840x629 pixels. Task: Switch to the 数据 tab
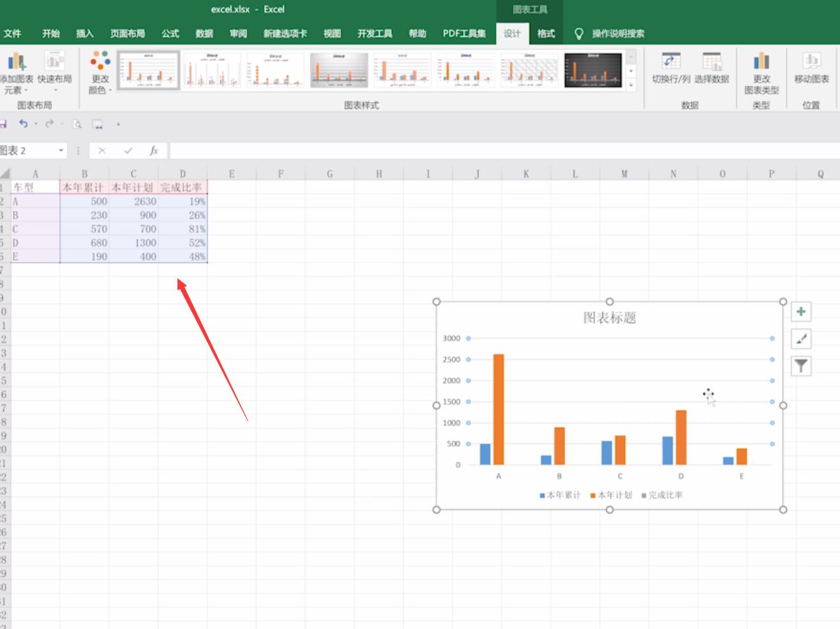pyautogui.click(x=204, y=34)
